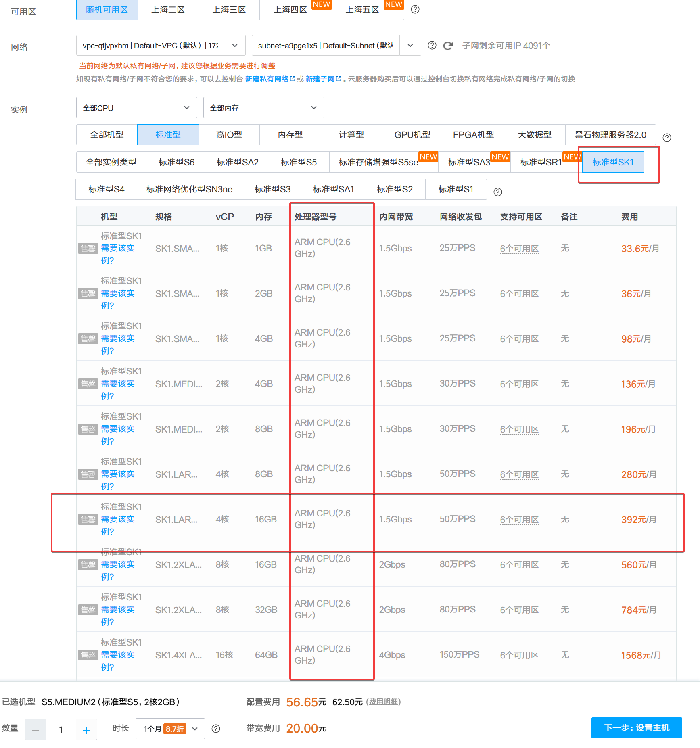Select 标准型SA1 instance type
Screen dimensions: 700x748
click(x=333, y=189)
